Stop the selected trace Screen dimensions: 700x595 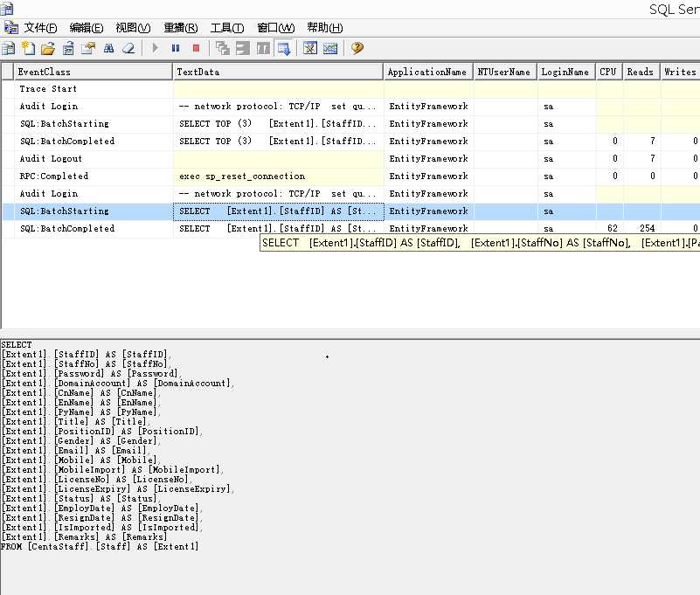pos(196,48)
